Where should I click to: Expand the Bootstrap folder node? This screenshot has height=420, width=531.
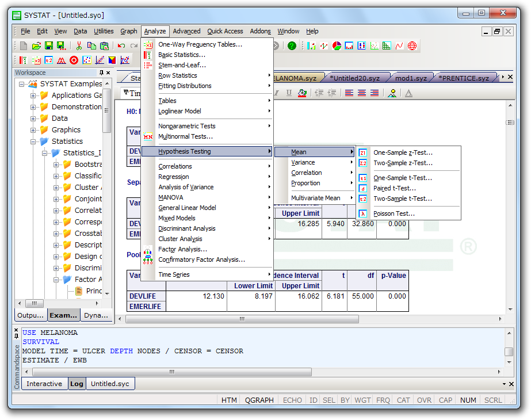(56, 165)
